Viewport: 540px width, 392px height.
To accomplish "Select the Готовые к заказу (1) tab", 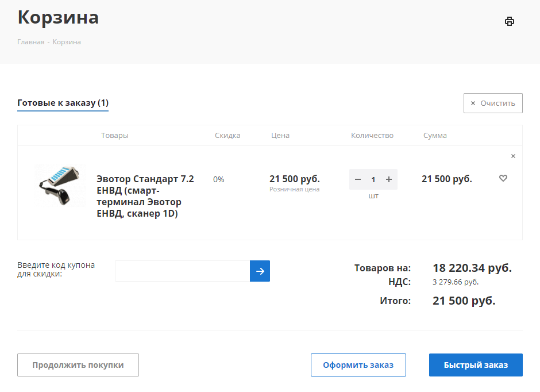I will click(x=63, y=103).
